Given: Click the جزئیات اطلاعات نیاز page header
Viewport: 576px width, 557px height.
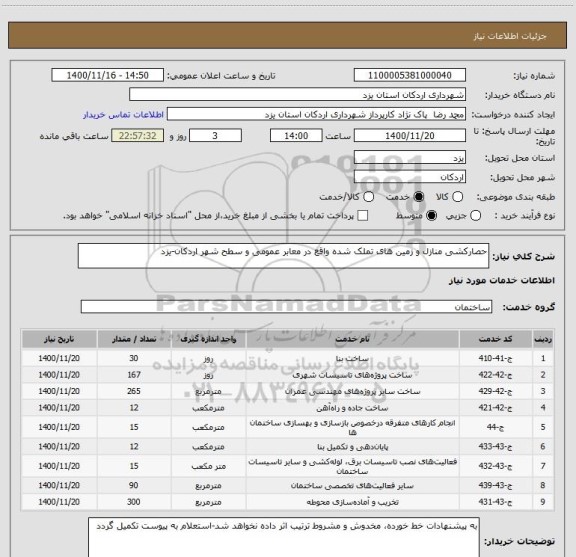Looking at the screenshot, I should click(510, 36).
